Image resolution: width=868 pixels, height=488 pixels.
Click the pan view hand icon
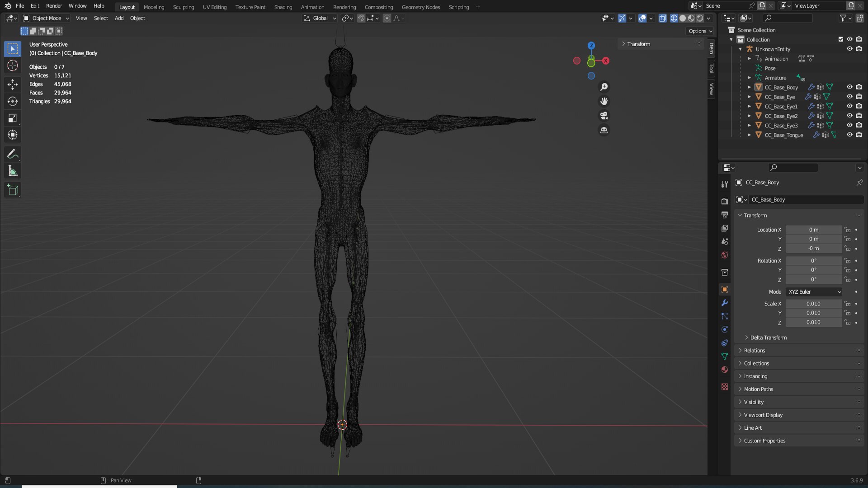tap(604, 101)
